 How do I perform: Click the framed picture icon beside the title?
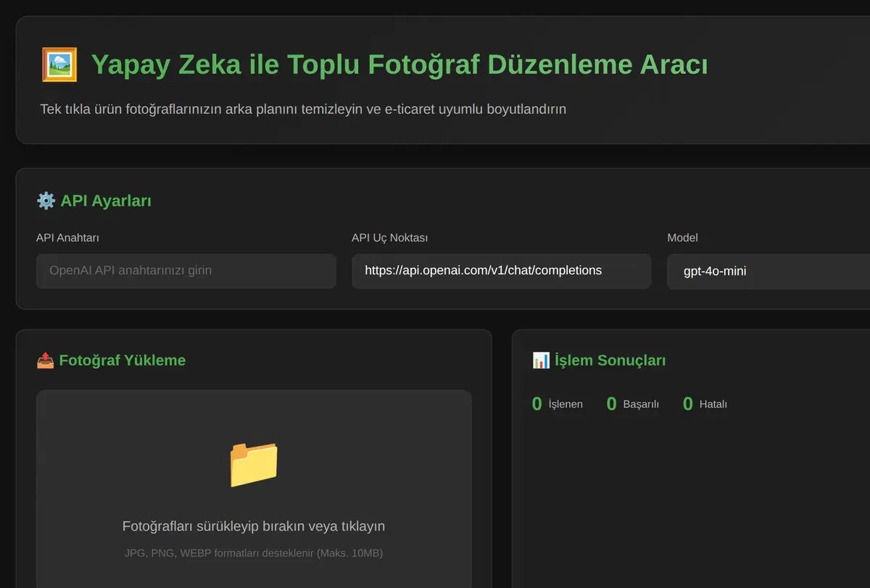tap(59, 64)
